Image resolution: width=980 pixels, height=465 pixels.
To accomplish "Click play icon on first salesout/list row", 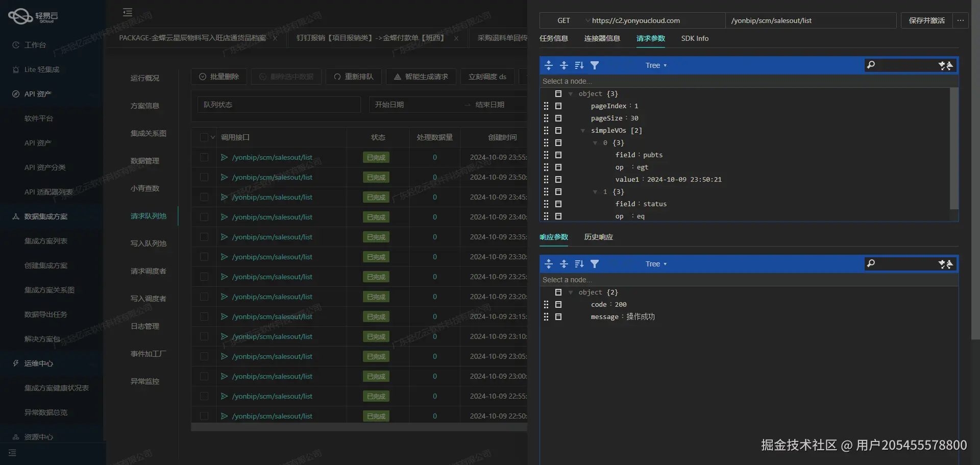I will (224, 157).
